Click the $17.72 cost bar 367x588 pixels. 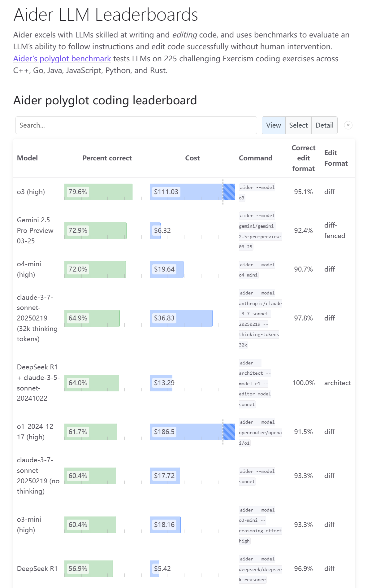[x=165, y=476]
